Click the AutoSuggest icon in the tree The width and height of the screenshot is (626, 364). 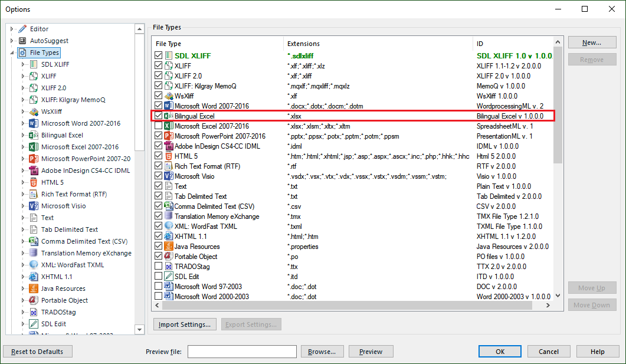click(x=23, y=41)
